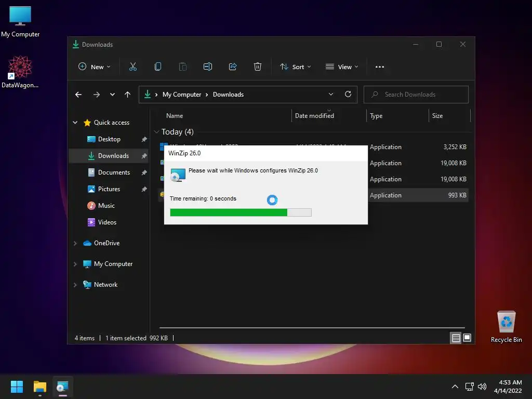Go back with the left arrow

click(x=78, y=95)
